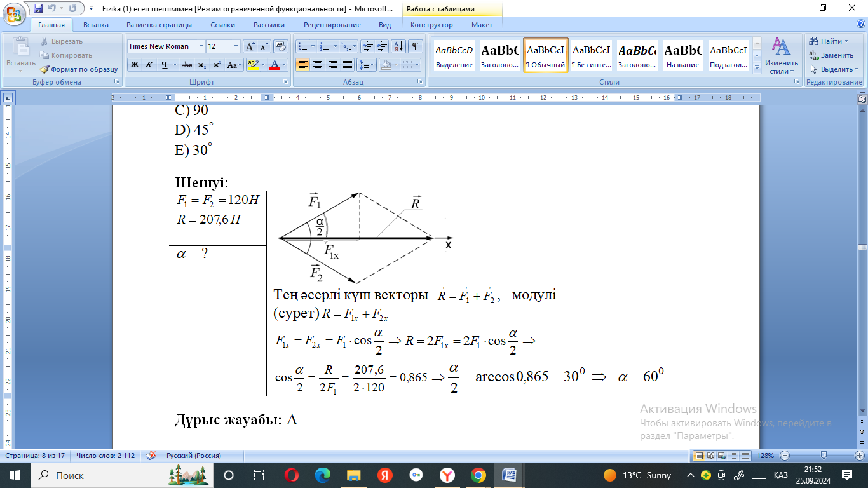Screen dimensions: 868x488
Task: Apply the Выделение style
Action: [454, 56]
